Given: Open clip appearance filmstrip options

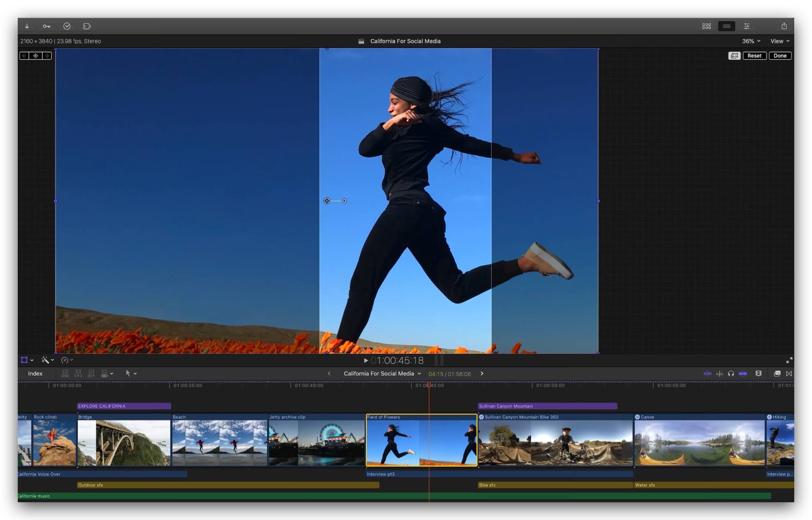Looking at the screenshot, I should pyautogui.click(x=758, y=373).
